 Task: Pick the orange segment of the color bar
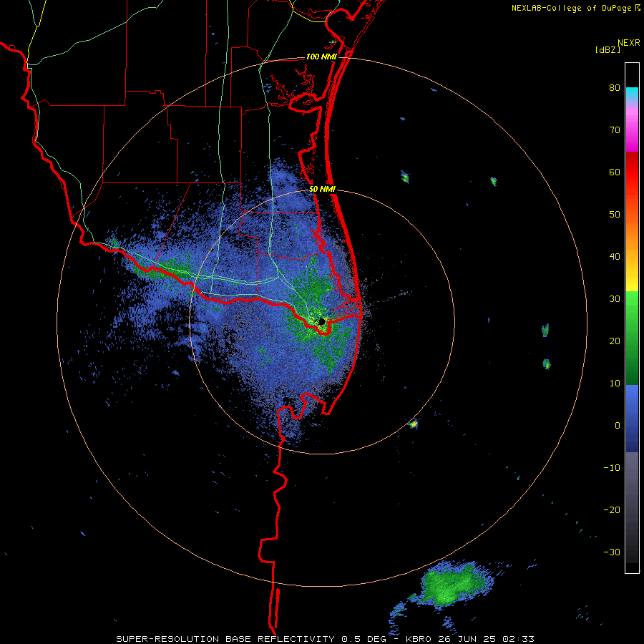pos(632,234)
